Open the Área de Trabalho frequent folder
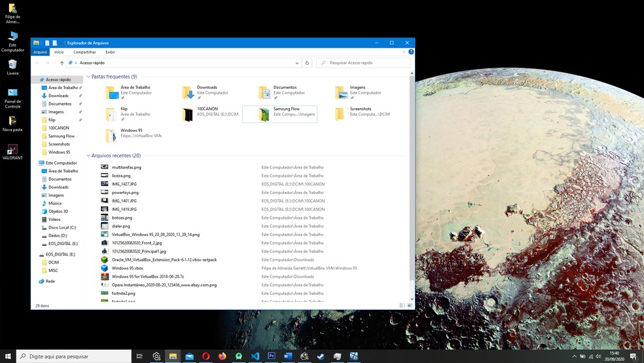This screenshot has height=363, width=644. click(128, 92)
